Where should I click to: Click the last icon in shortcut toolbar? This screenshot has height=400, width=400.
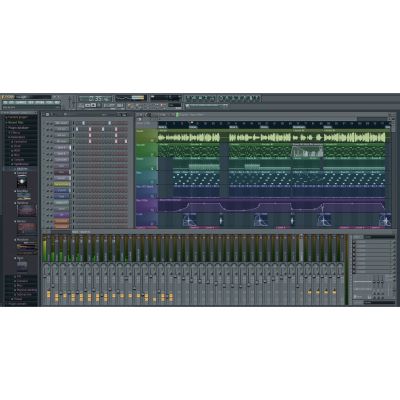(257, 98)
